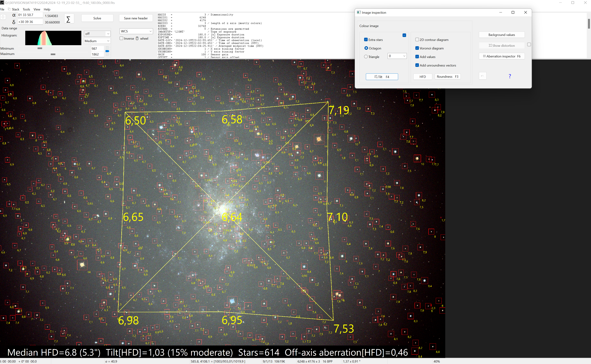
Task: Click the blue question mark help icon
Action: pyautogui.click(x=509, y=76)
